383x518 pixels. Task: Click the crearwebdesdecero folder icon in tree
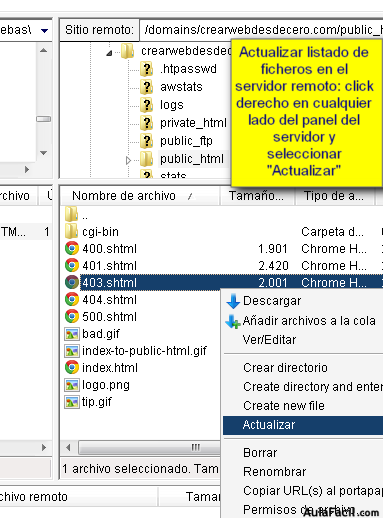pyautogui.click(x=127, y=51)
